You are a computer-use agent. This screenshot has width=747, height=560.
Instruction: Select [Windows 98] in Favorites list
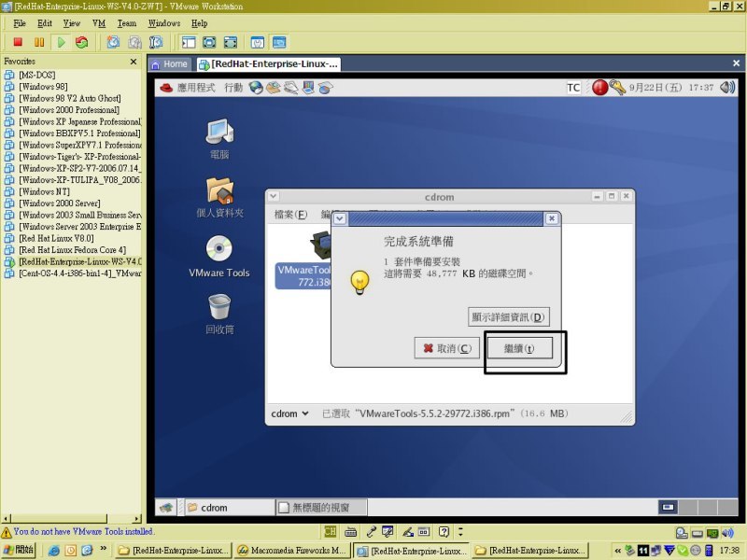pyautogui.click(x=43, y=87)
